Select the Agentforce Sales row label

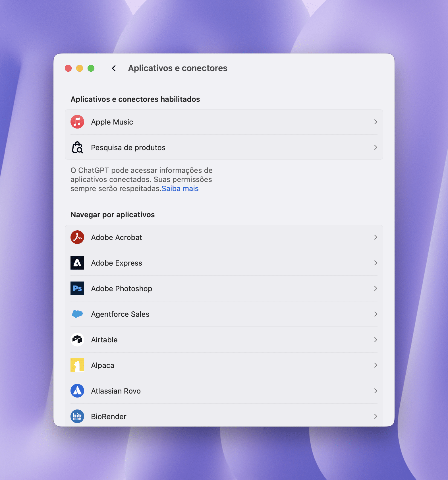(x=120, y=314)
